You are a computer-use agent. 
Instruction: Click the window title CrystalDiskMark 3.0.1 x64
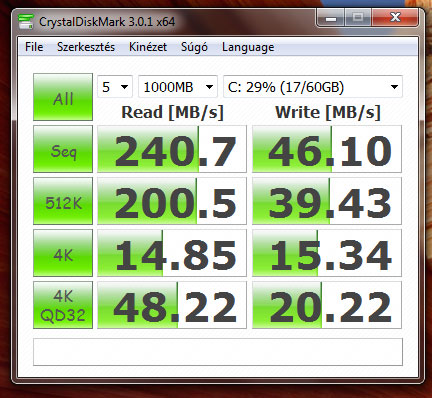click(107, 22)
